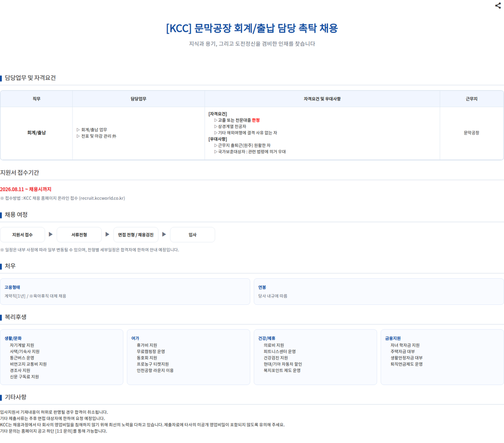Click the 여가 benefits heading
Screen dimensions: 504x443
coord(135,338)
